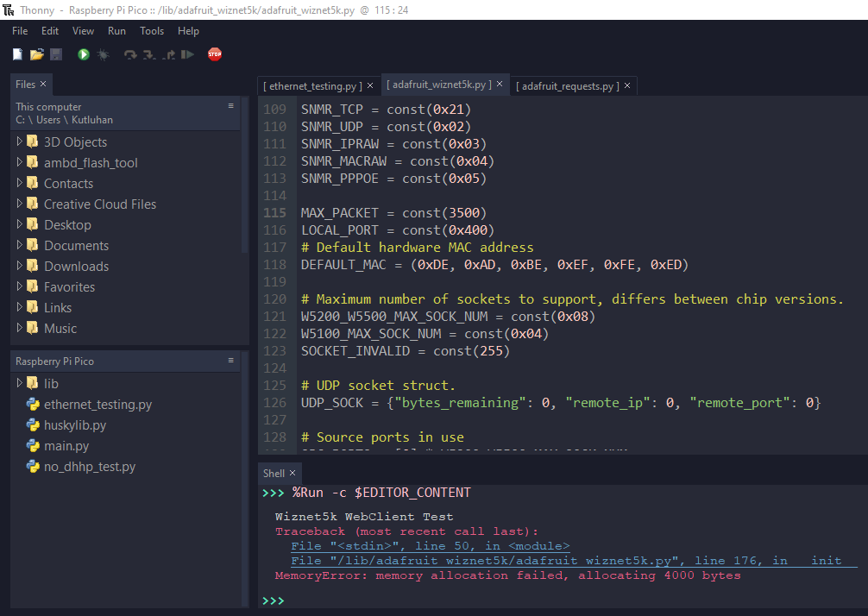Expand the lib folder on Pico
Image resolution: width=868 pixels, height=616 pixels.
coord(20,383)
